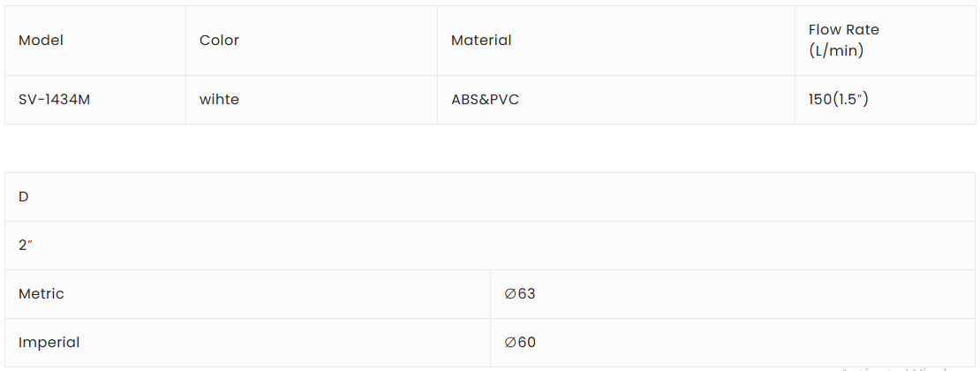Click the Flow Rate header label
The width and height of the screenshot is (980, 371).
(x=843, y=29)
